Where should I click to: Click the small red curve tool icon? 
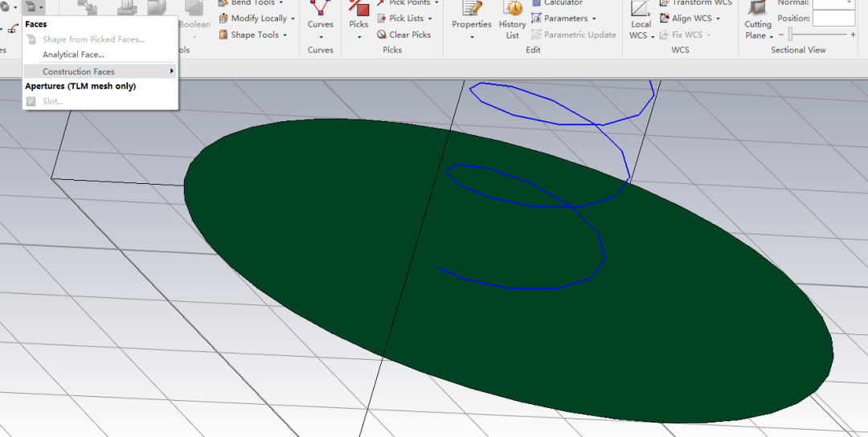[x=12, y=29]
